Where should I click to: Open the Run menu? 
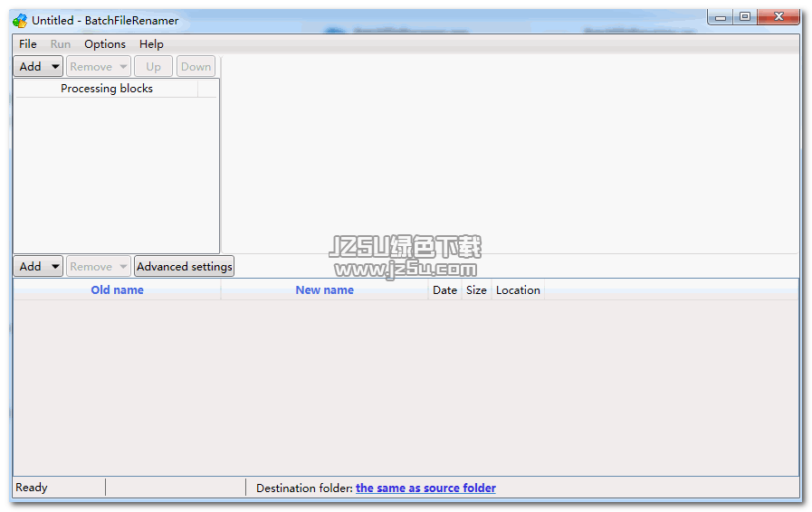click(x=60, y=44)
